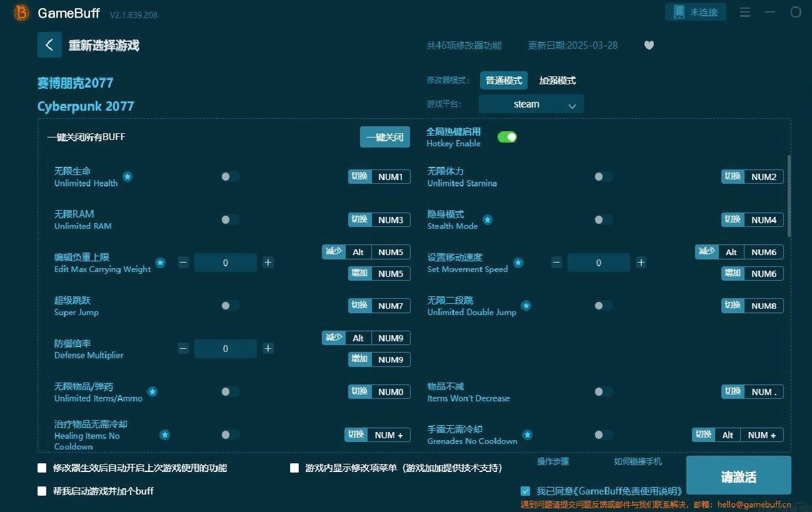Click 切换 NUM1 hotkey for Unlimited Health
Viewport: 812px width, 512px height.
379,177
